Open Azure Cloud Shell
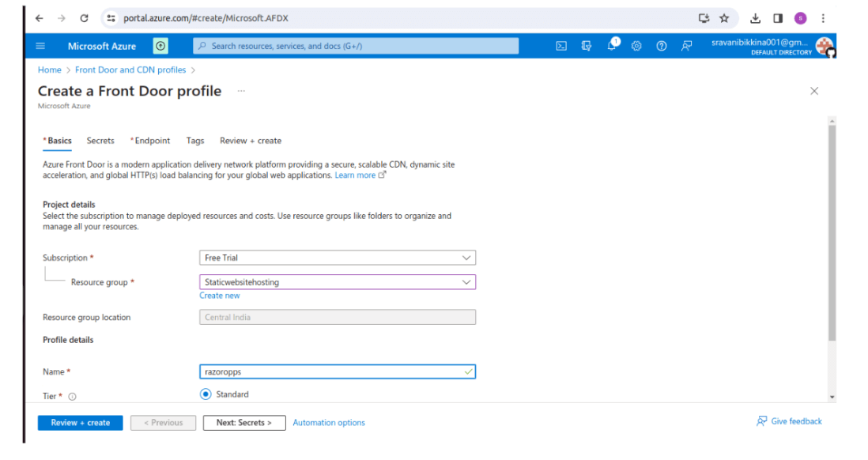The image size is (868, 460). pyautogui.click(x=560, y=46)
